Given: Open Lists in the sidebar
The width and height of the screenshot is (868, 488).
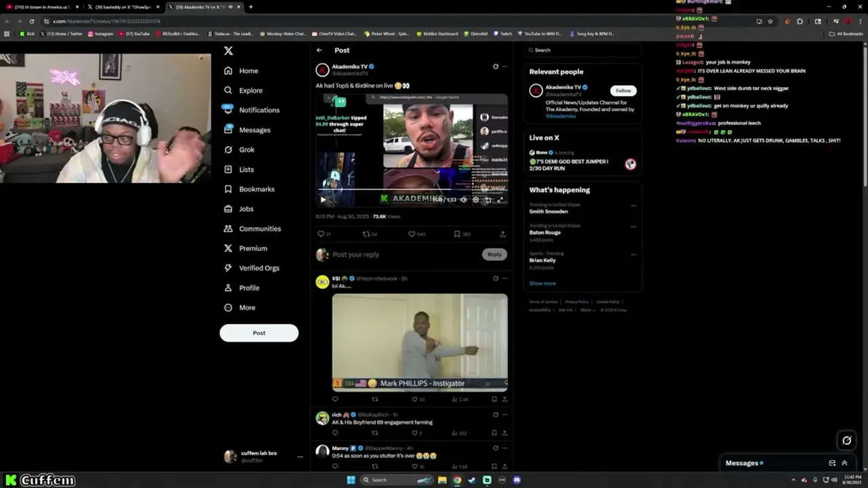Looking at the screenshot, I should 239,169.
